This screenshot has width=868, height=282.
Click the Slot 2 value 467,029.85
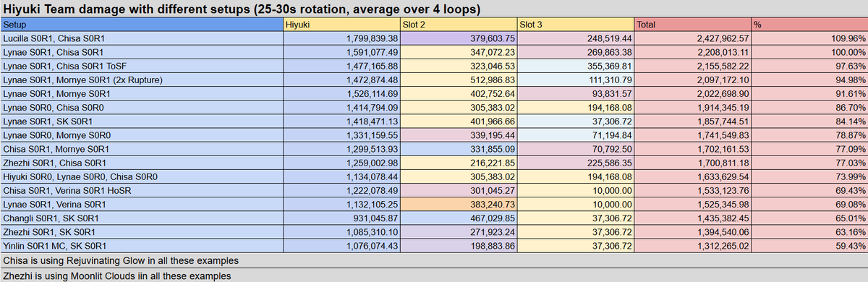coord(459,218)
